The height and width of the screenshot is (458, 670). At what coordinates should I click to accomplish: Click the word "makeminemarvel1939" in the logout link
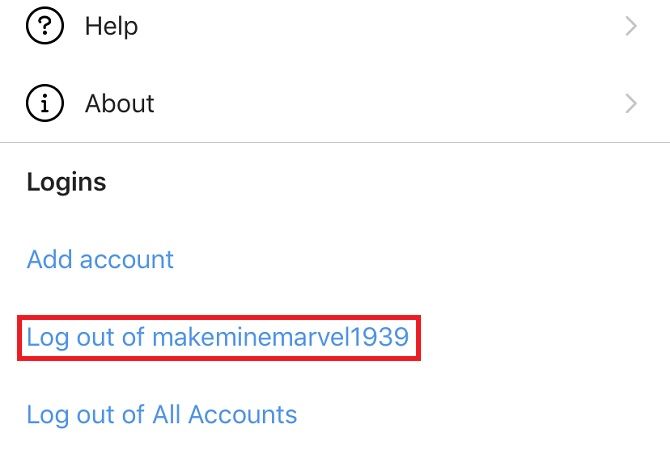[x=280, y=337]
